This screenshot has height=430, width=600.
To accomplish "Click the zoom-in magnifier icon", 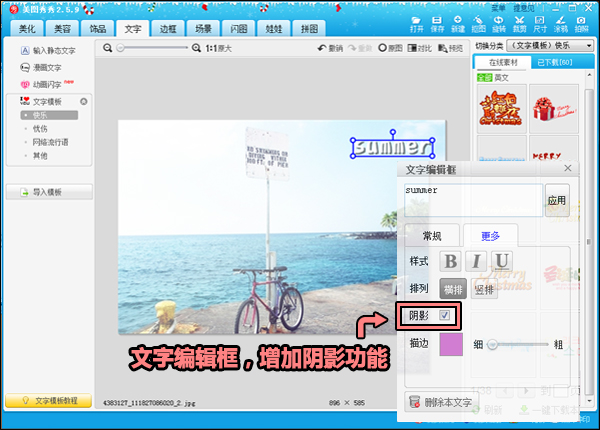I will coord(196,48).
